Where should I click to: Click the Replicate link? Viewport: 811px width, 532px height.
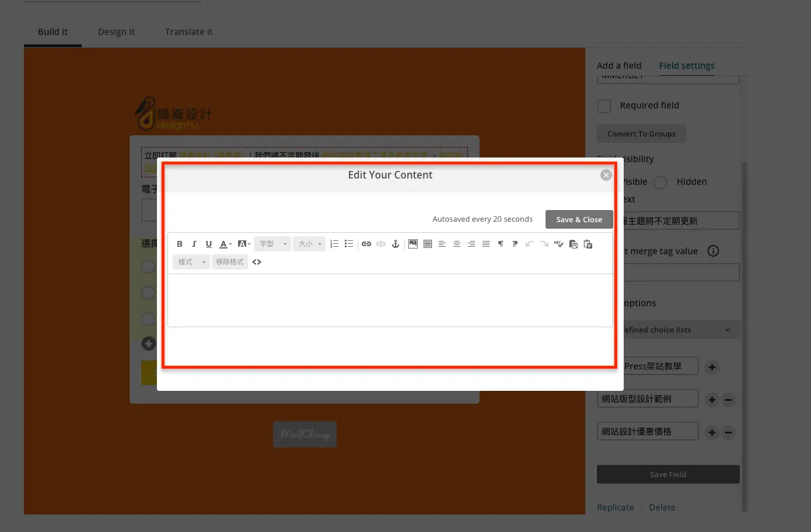click(615, 508)
